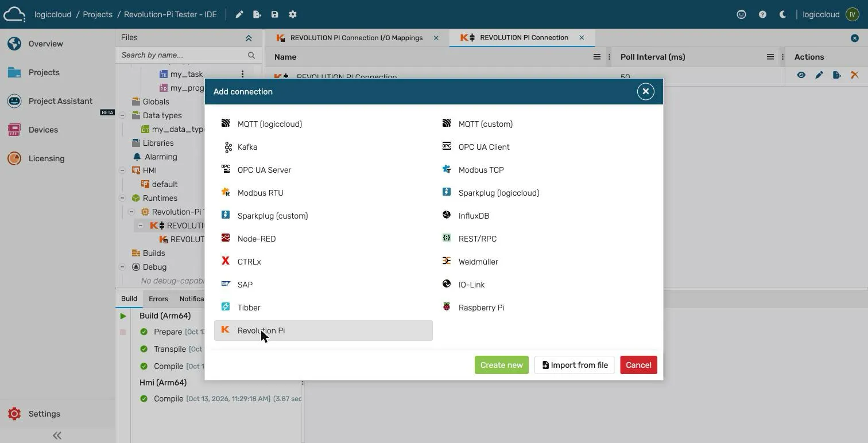
Task: Click the red delete icon in Actions
Action: point(854,75)
